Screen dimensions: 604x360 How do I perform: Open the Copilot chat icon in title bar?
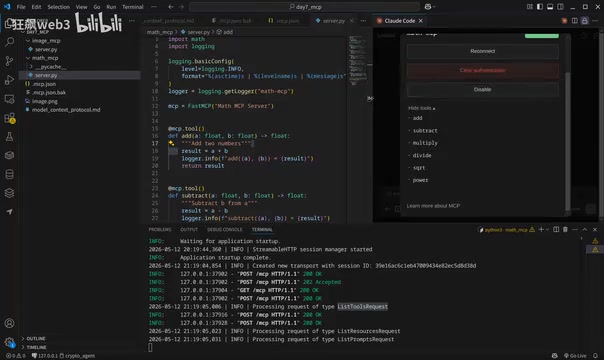[x=428, y=7]
